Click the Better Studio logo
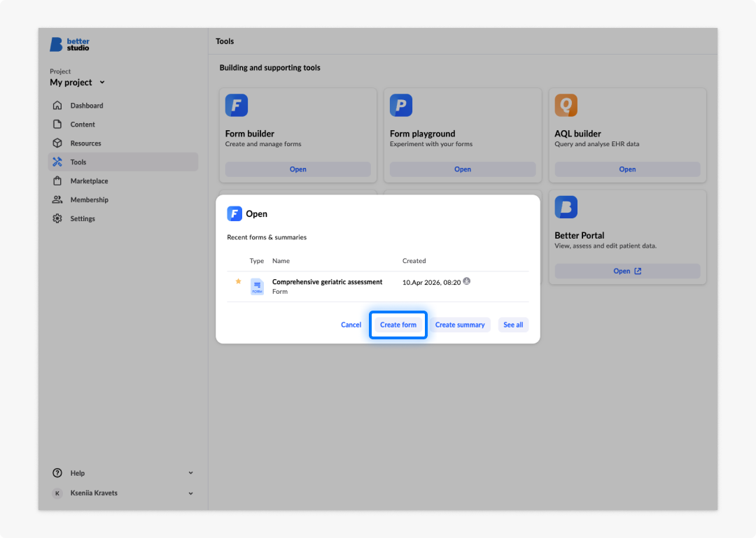The height and width of the screenshot is (538, 756). 69,44
